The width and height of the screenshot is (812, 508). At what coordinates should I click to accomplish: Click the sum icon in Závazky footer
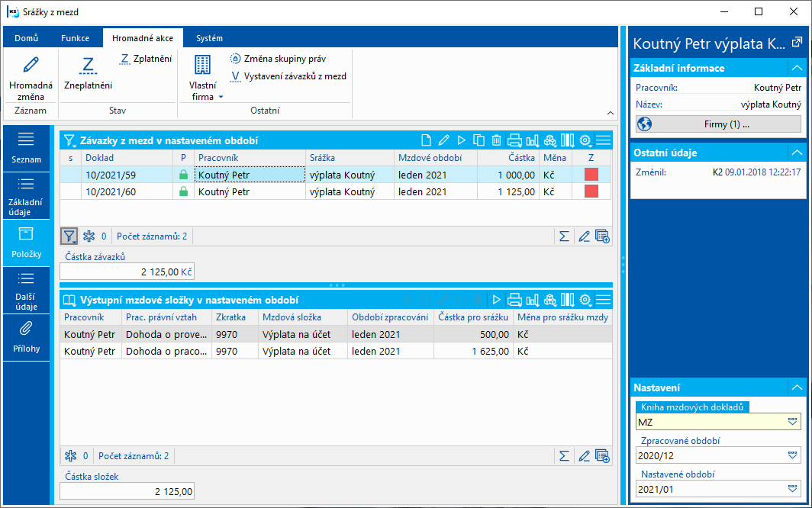pos(565,236)
